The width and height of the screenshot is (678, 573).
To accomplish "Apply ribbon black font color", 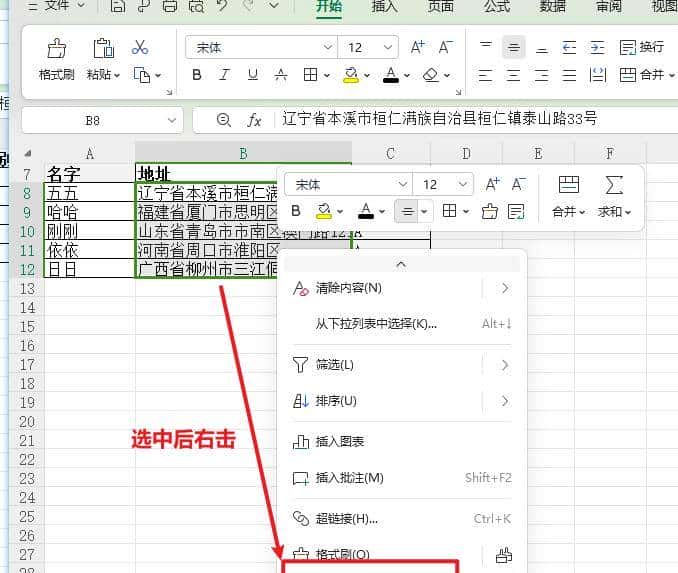I will 391,75.
